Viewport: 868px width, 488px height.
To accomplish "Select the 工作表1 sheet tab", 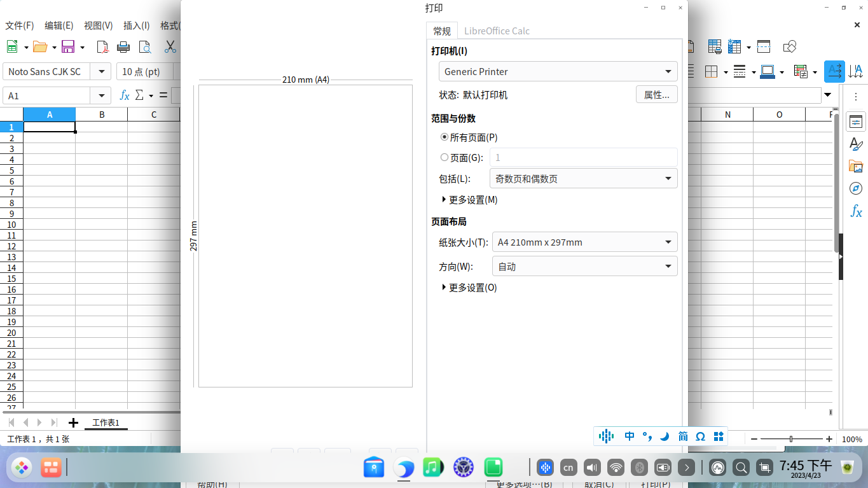I will point(106,422).
